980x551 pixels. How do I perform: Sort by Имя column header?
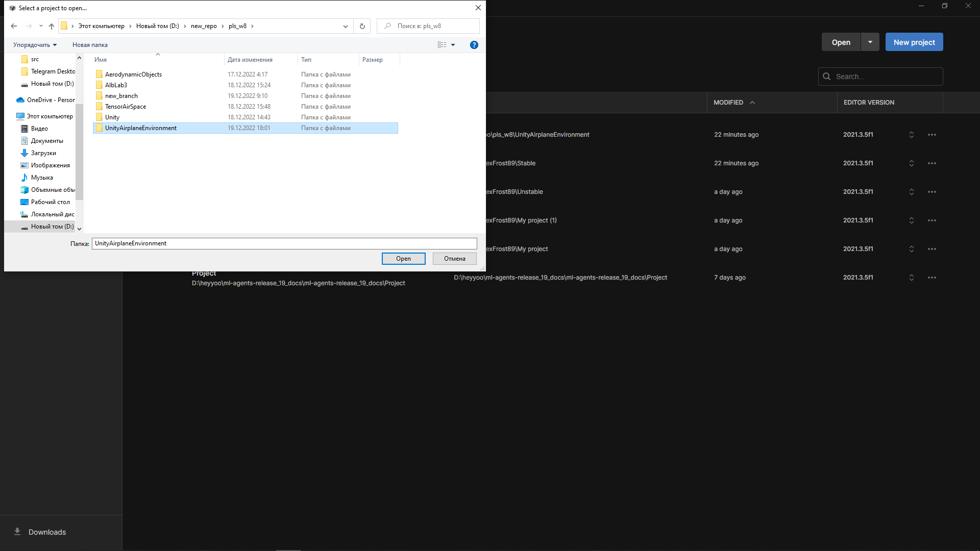coord(158,60)
